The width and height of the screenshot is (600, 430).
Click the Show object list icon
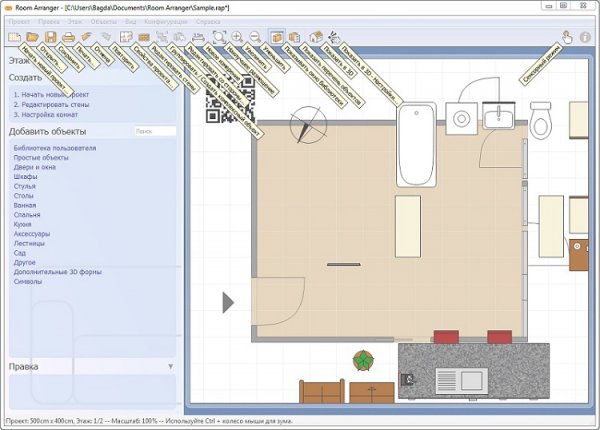coord(294,37)
